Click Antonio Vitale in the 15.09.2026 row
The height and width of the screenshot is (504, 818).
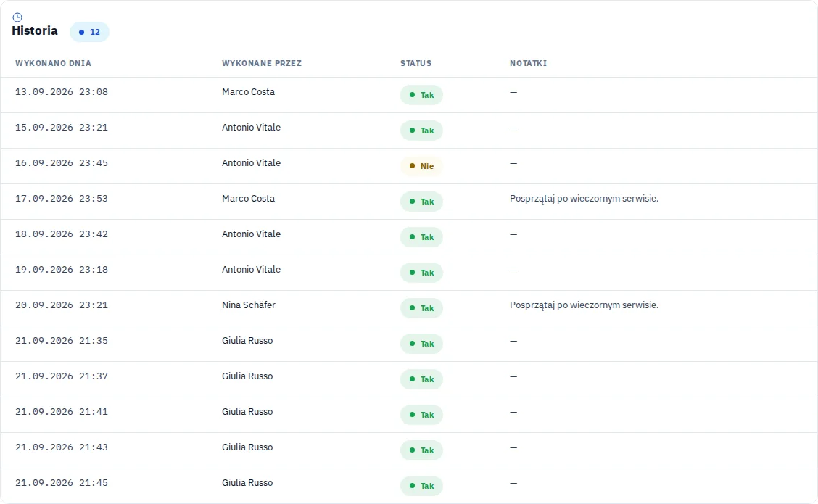[x=251, y=128]
